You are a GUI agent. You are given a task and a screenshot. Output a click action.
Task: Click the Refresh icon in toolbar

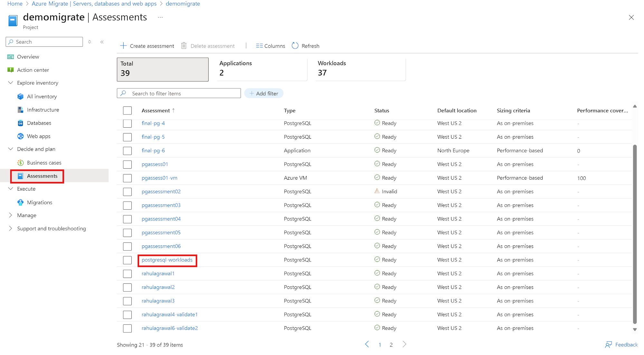point(295,46)
